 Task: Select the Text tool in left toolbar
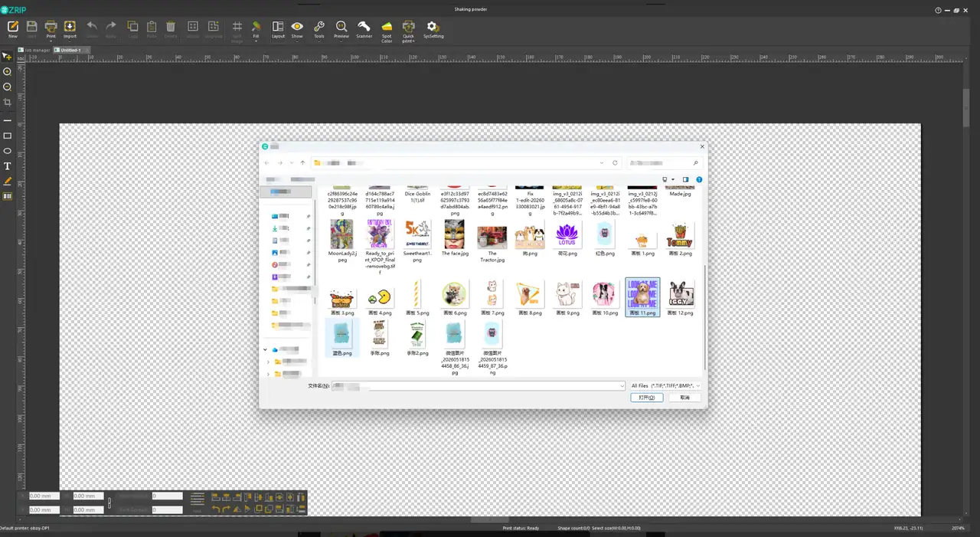tap(8, 166)
